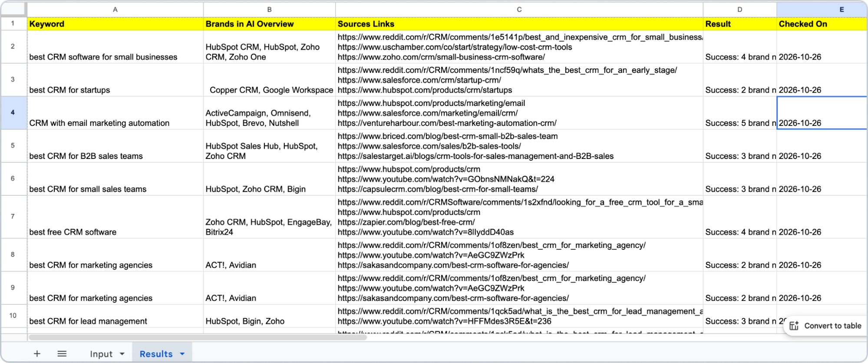Open the Input sheet tab dropdown arrow
The width and height of the screenshot is (868, 363).
point(122,354)
